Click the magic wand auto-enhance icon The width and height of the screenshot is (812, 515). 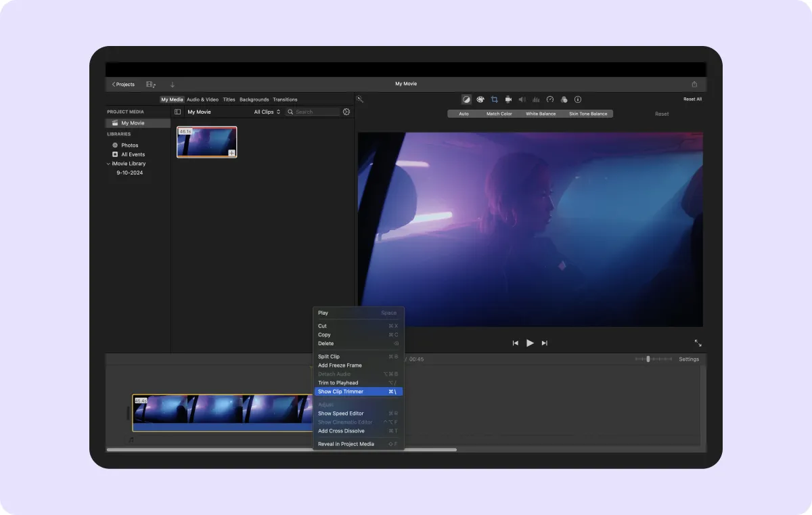[360, 99]
